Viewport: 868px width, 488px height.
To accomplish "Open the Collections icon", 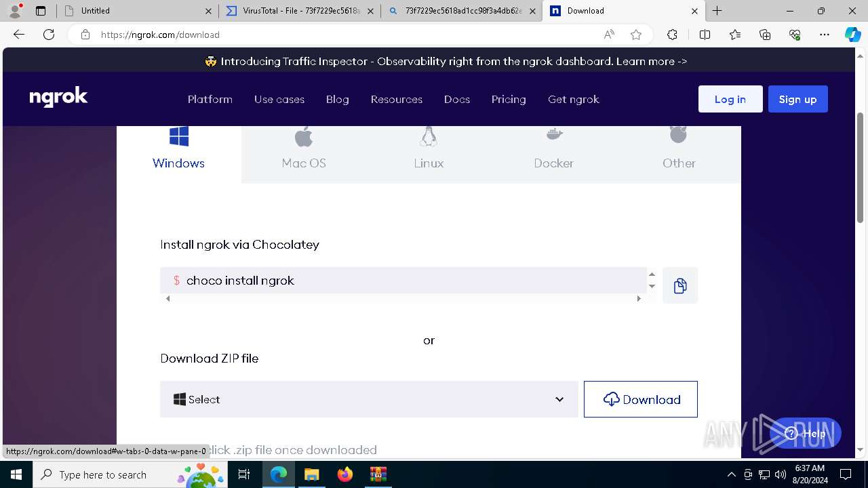I will pos(765,35).
